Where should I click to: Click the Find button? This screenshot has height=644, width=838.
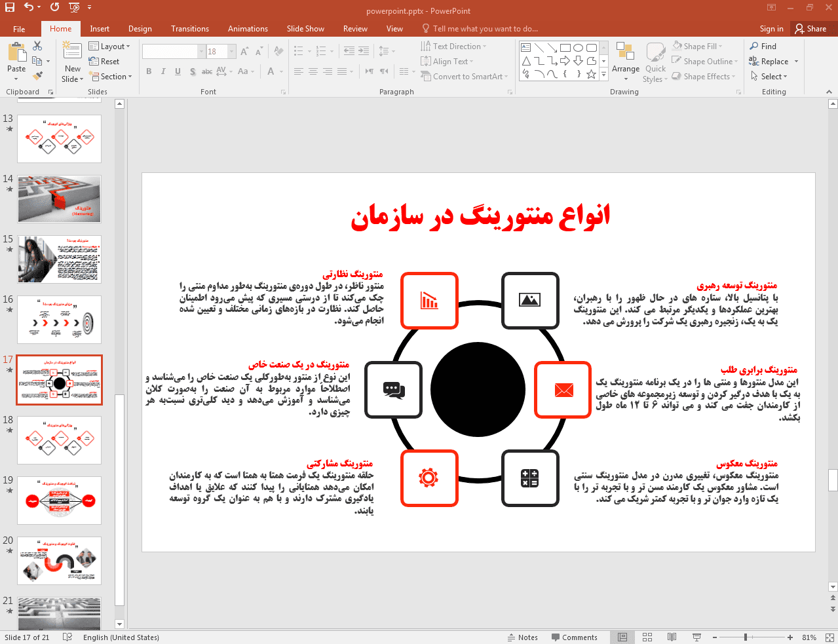coord(763,47)
